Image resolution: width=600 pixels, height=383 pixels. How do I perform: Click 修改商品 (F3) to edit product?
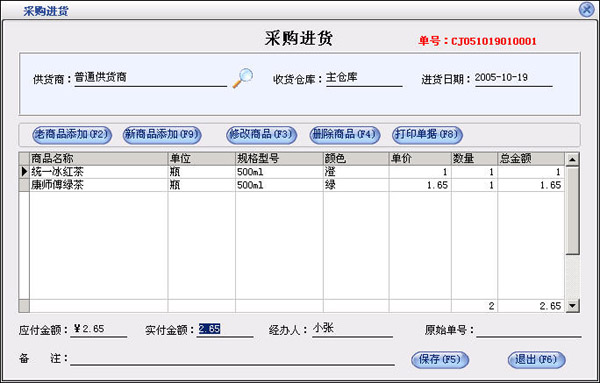(261, 135)
